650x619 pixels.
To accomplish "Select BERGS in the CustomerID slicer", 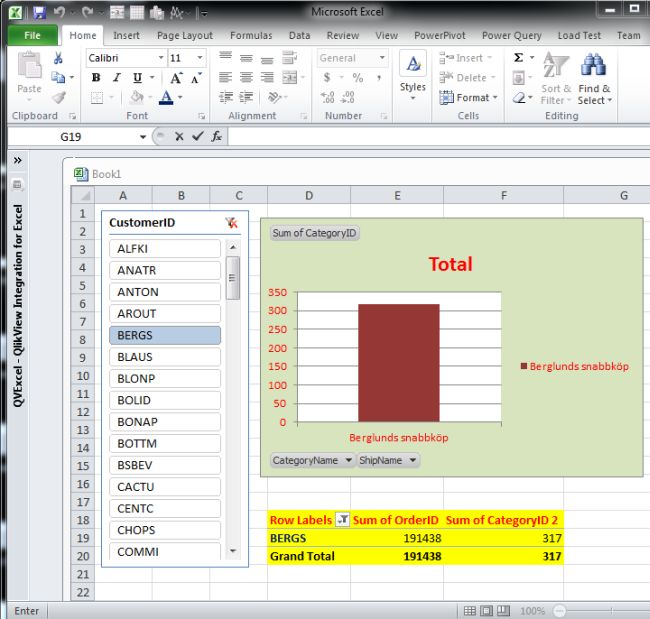I will click(165, 335).
